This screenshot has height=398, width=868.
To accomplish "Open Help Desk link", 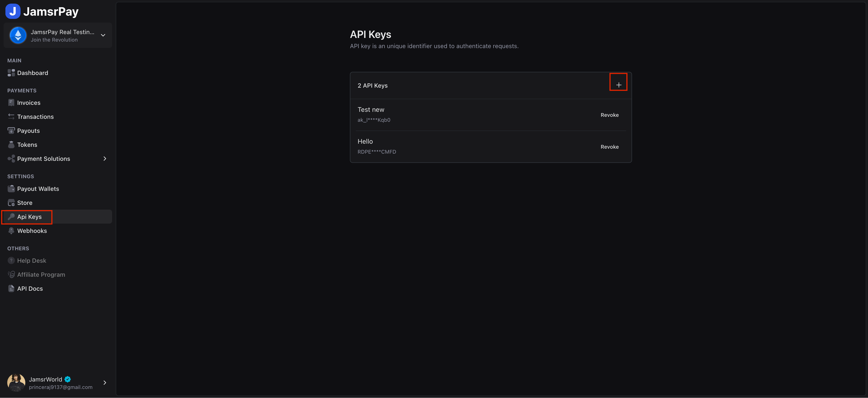I will click(x=58, y=261).
